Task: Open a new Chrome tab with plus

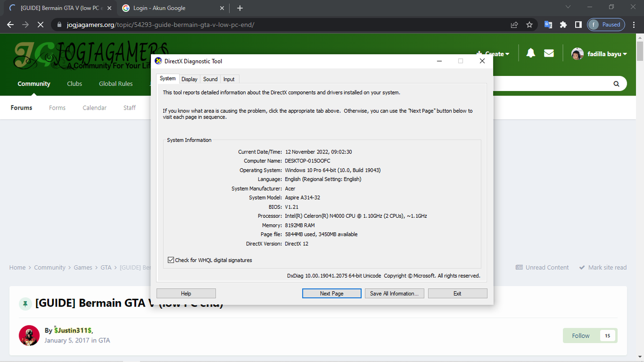Action: 240,8
